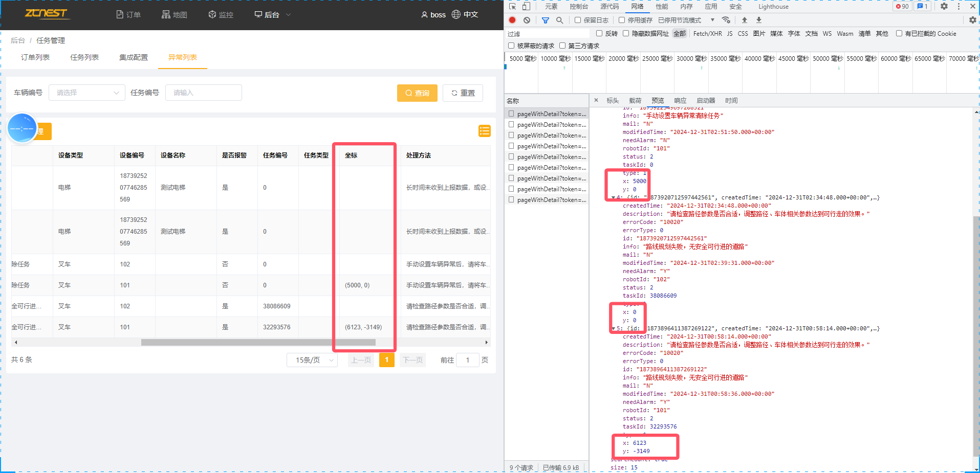This screenshot has width=980, height=473.
Task: Toggle the 被屏蔽的请求 checkbox
Action: pos(511,46)
